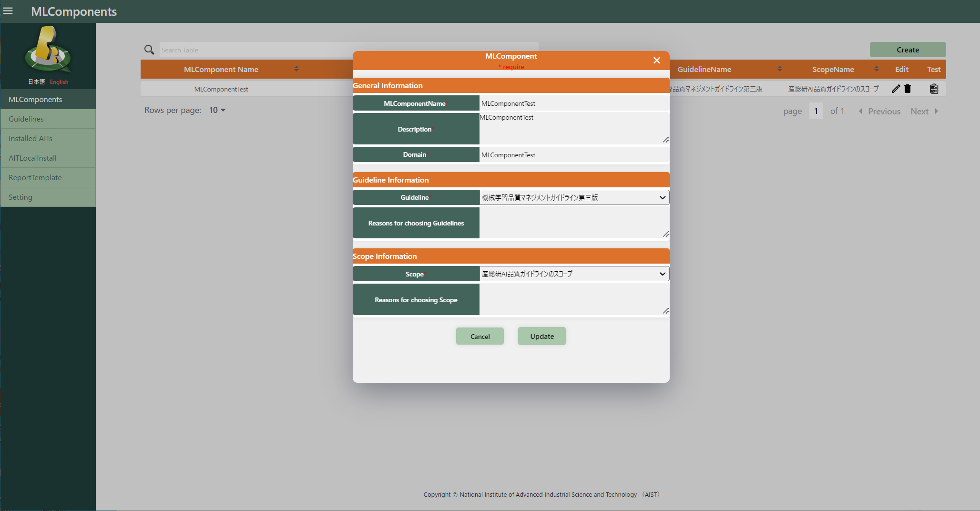
Task: Close the MLComponent dialog with X
Action: tap(656, 60)
